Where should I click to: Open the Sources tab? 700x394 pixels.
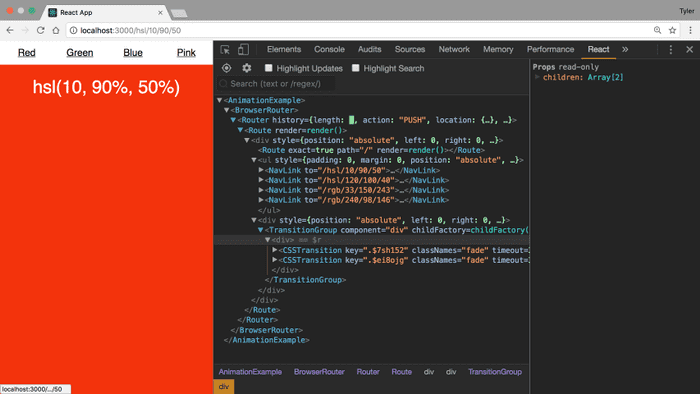410,50
